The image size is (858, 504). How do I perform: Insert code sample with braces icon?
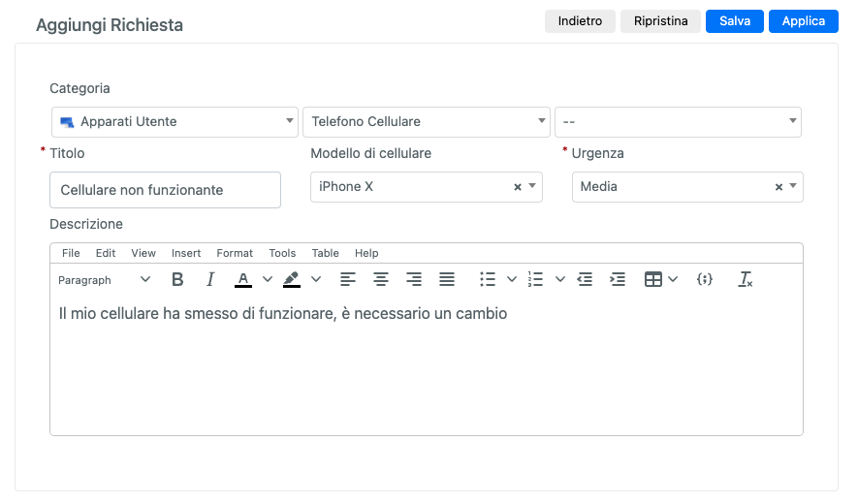click(x=705, y=280)
